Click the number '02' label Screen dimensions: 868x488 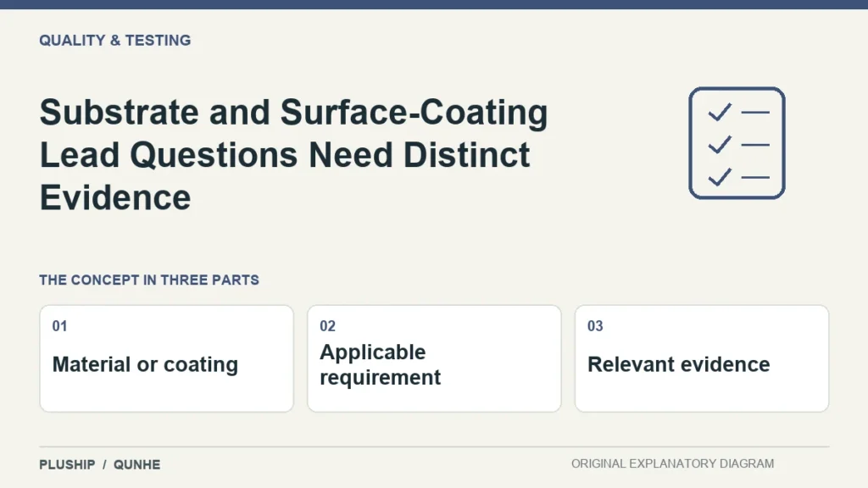coord(328,326)
